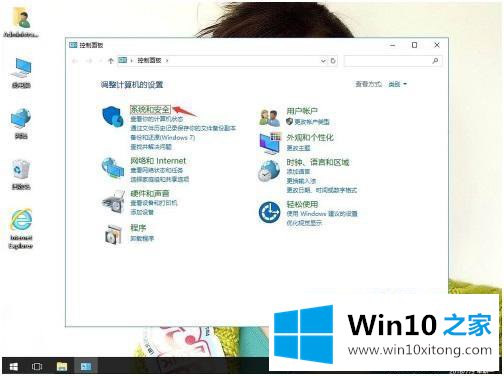Click the backup and restore (Windows 7) link
The height and width of the screenshot is (376, 504).
pos(162,137)
